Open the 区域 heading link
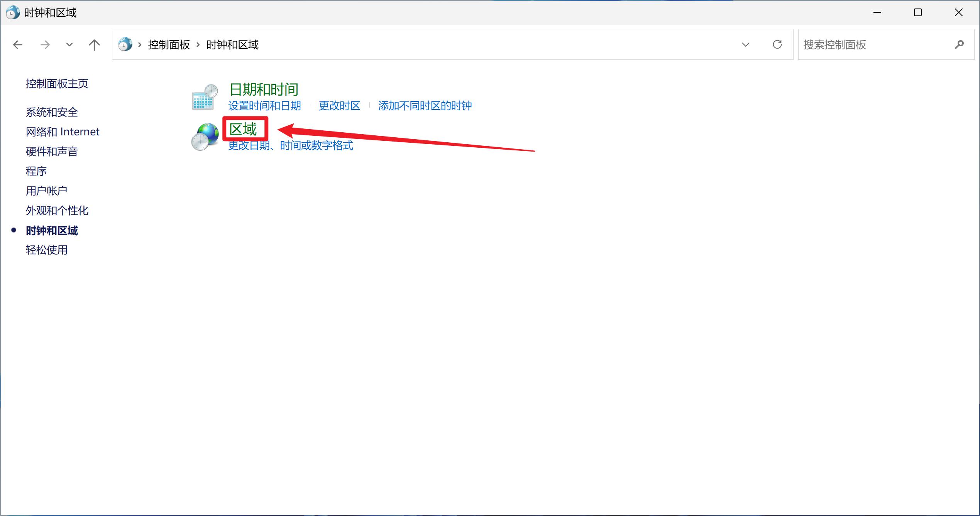 click(243, 129)
